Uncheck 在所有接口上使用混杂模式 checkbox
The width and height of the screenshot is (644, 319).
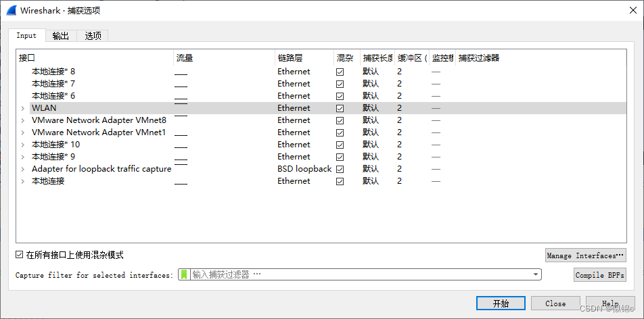[19, 255]
